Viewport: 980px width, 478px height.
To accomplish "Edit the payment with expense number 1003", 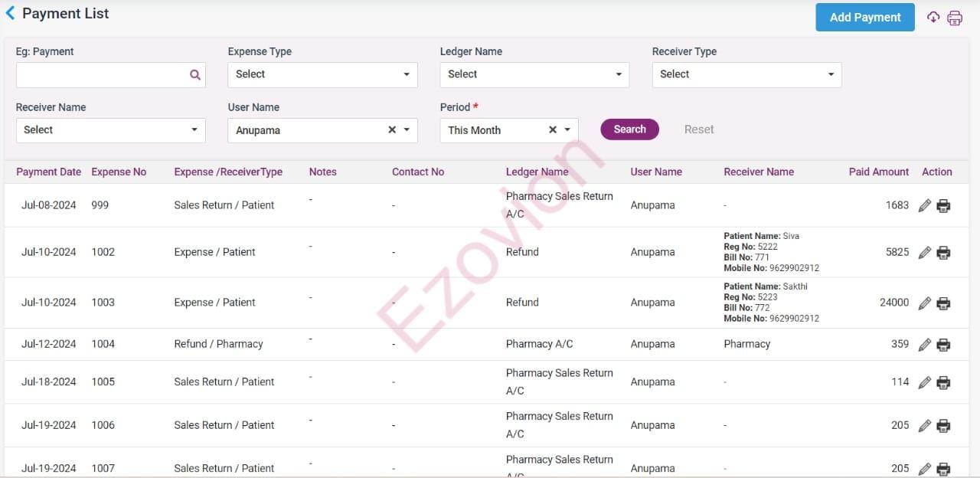I will tap(925, 303).
